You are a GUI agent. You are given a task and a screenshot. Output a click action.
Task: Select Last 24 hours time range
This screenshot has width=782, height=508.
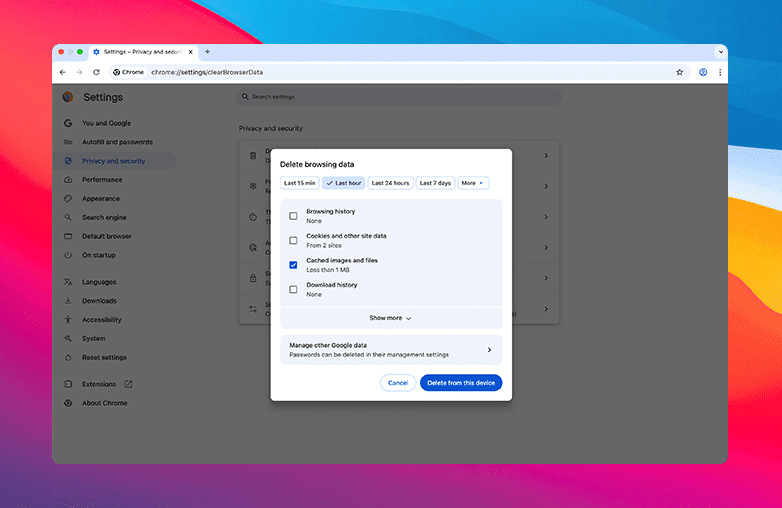391,183
